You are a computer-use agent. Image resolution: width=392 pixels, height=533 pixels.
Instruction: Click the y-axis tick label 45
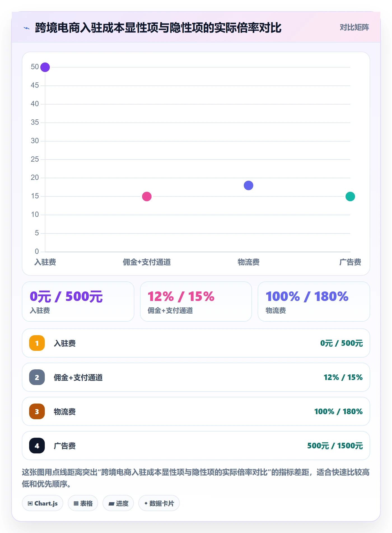(x=35, y=85)
